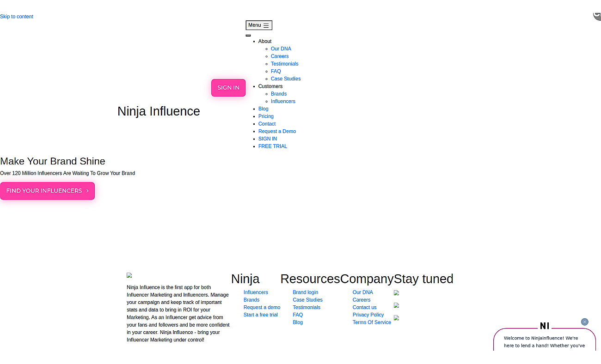This screenshot has height=364, width=601.
Task: Follow the Skip to content link
Action: click(17, 17)
